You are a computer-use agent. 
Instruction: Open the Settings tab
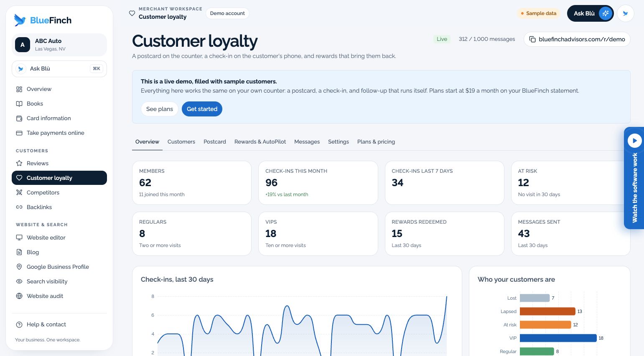(x=339, y=142)
